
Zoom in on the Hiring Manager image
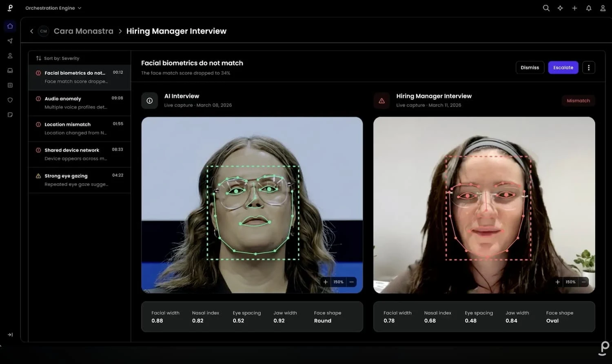[x=558, y=282]
